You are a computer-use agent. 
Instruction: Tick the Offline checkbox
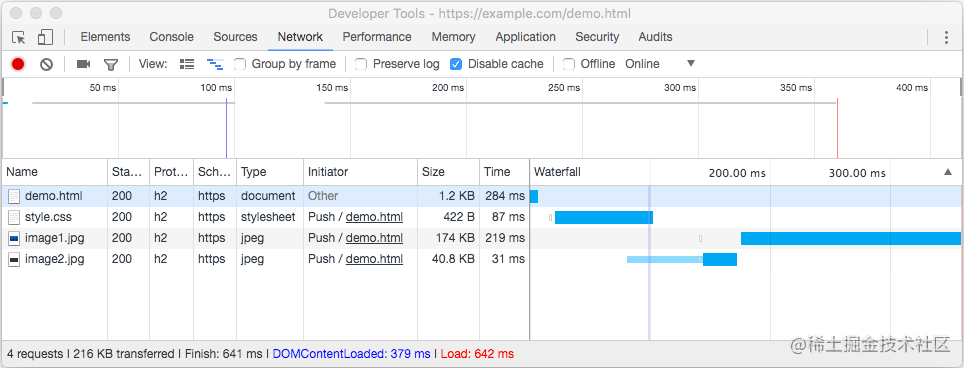(569, 64)
